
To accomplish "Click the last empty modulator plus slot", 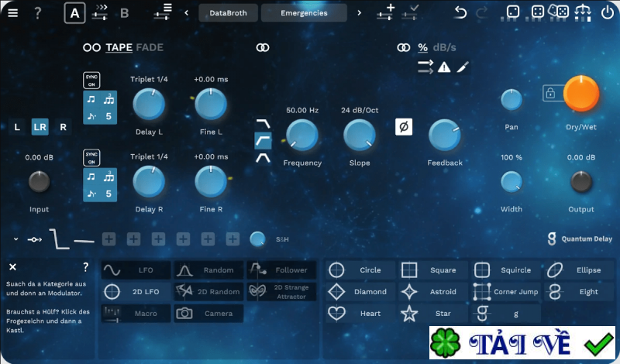I will [x=232, y=239].
